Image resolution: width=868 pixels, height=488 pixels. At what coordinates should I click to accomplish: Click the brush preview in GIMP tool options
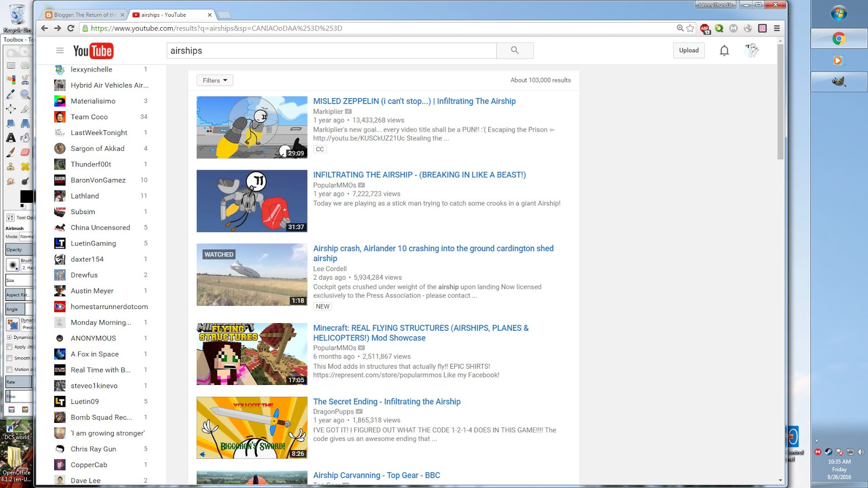pos(12,265)
